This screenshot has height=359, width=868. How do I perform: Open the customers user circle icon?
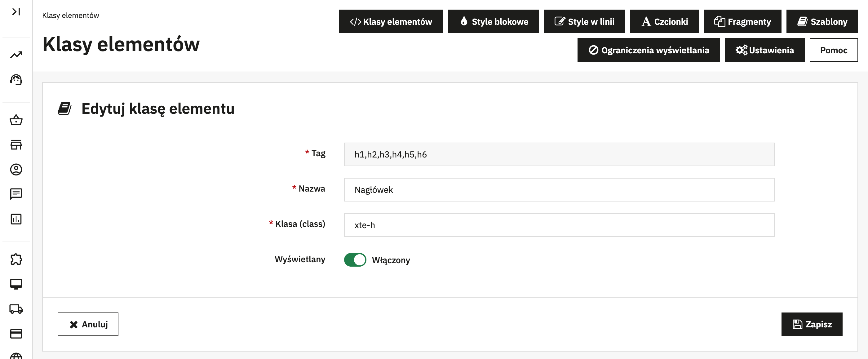point(16,169)
